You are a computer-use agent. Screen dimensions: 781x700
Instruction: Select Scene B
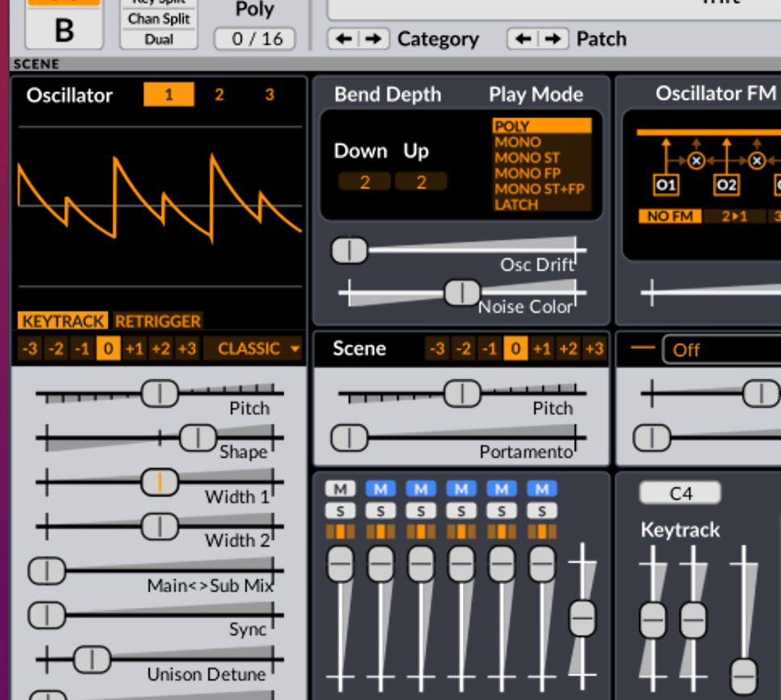(63, 30)
